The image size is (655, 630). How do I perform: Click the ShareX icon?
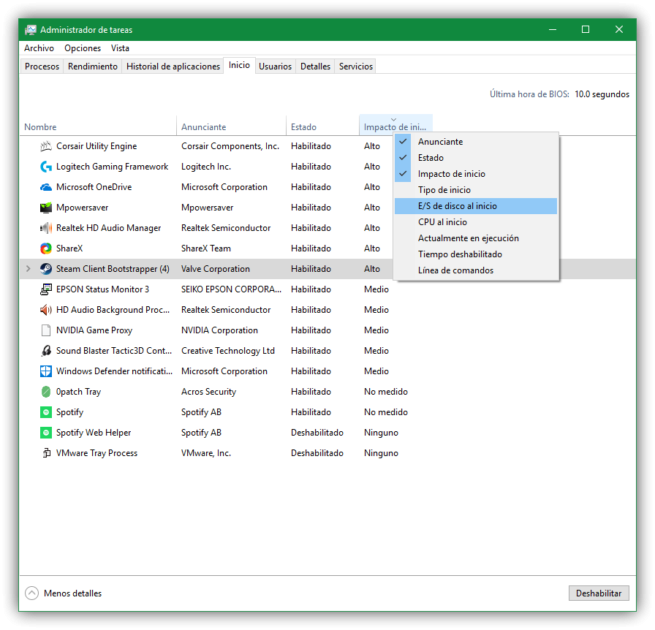46,249
